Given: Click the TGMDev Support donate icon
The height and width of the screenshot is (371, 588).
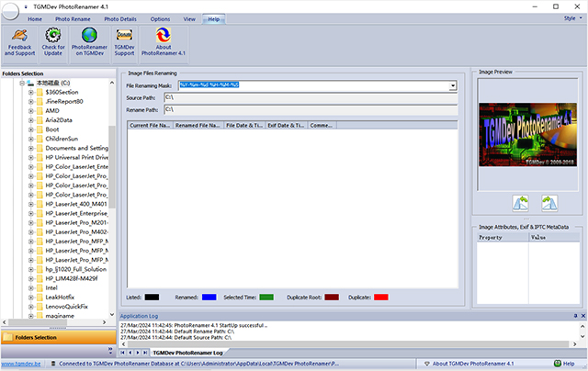Looking at the screenshot, I should (x=124, y=35).
